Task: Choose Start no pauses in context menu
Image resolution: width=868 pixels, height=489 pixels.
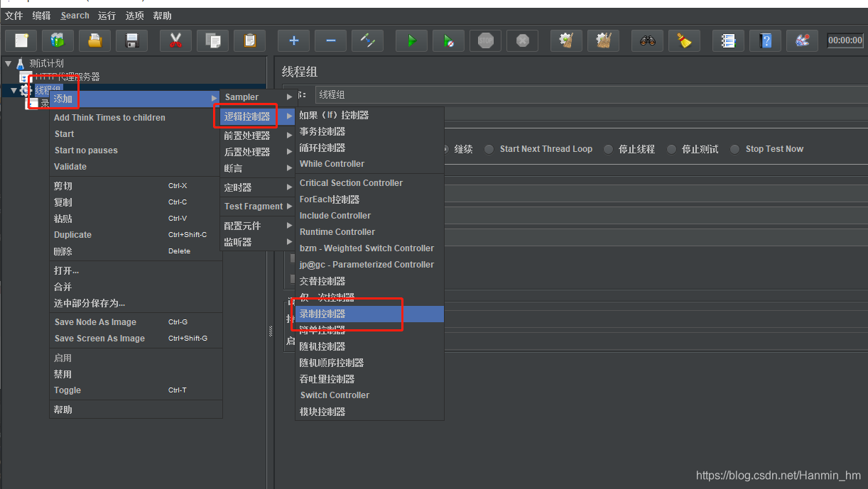Action: coord(136,150)
